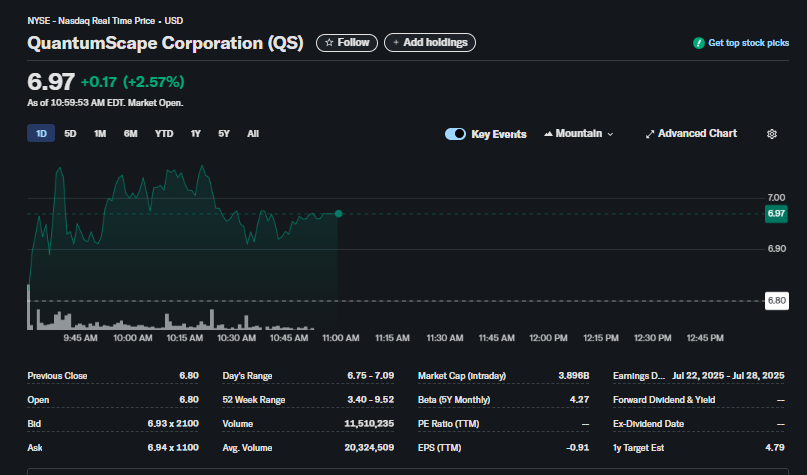The width and height of the screenshot is (807, 475).
Task: Click the 6.80 previous close axis tag
Action: click(x=776, y=301)
